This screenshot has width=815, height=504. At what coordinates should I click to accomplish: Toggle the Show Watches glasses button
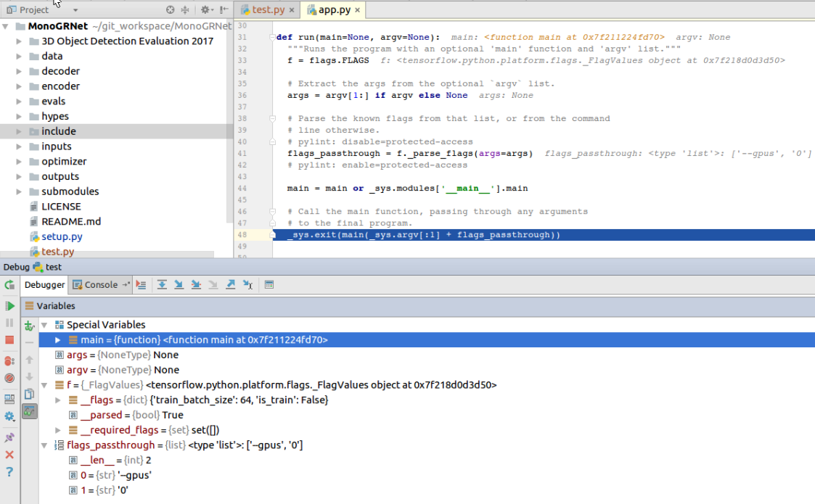pyautogui.click(x=30, y=411)
